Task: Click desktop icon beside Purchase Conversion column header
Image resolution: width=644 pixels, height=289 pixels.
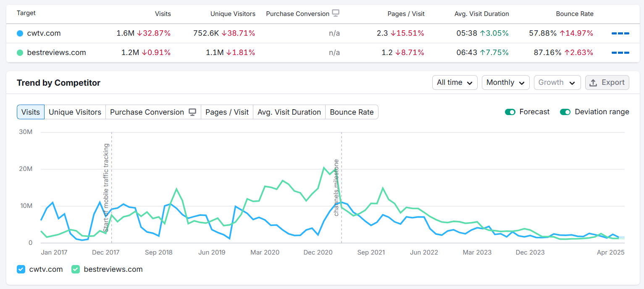Action: pyautogui.click(x=336, y=13)
